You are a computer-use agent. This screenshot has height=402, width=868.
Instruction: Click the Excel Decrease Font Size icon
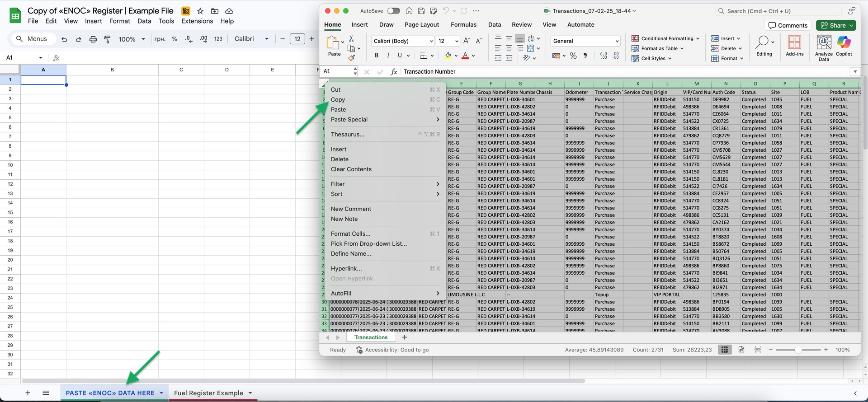point(479,41)
